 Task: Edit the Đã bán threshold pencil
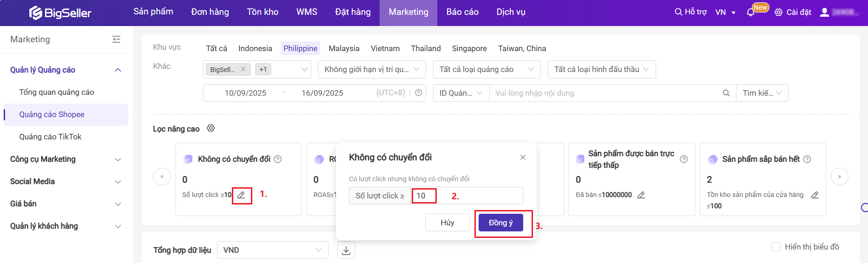641,195
